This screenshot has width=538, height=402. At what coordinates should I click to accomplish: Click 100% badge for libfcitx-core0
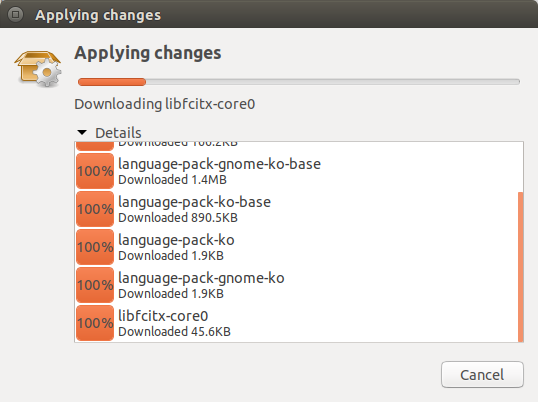95,323
